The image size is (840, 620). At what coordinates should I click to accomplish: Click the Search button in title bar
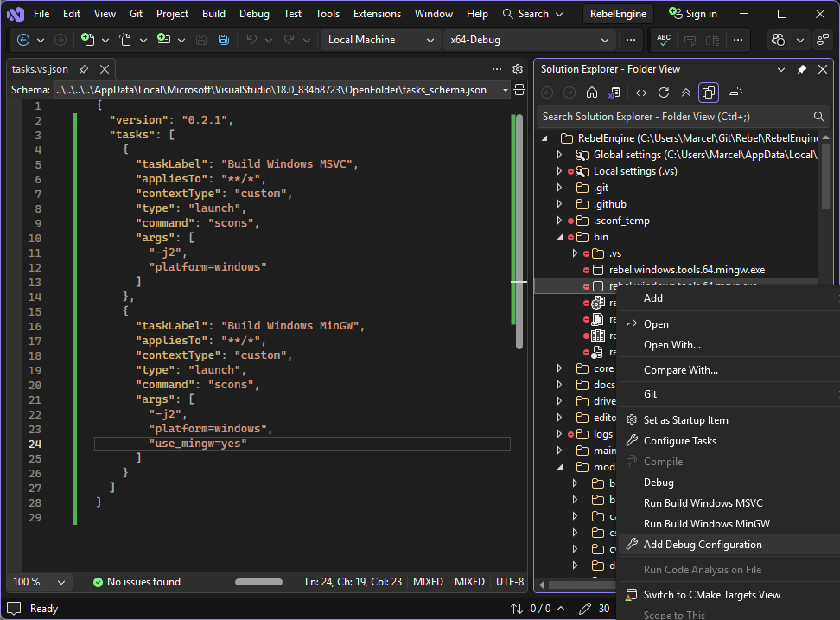[x=532, y=14]
